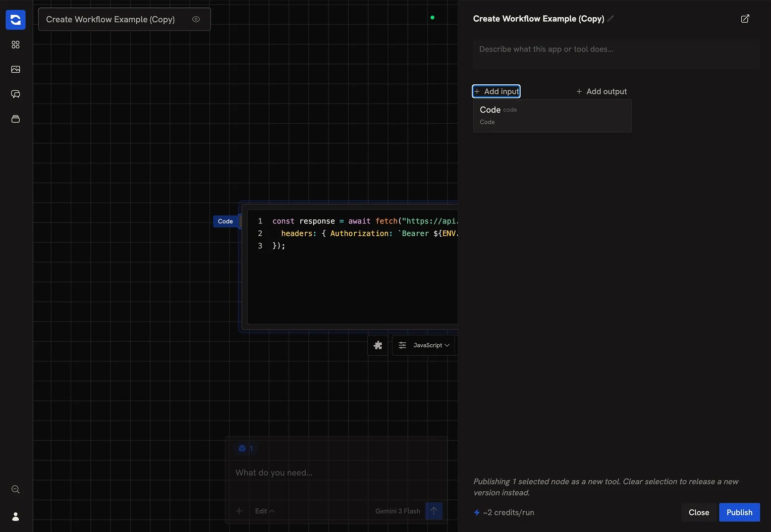Screen dimensions: 771x532
Task: Close the publish panel
Action: pos(699,512)
